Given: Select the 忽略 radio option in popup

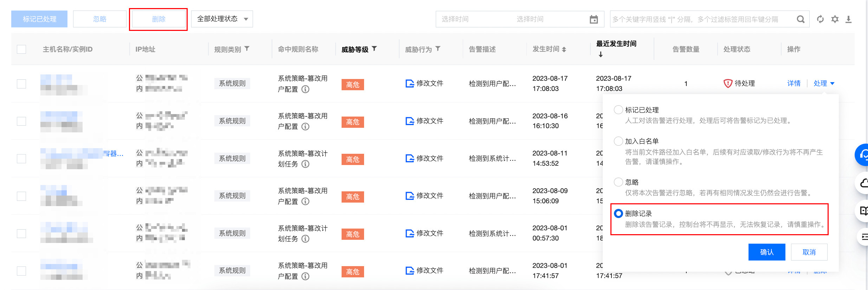Looking at the screenshot, I should [618, 182].
